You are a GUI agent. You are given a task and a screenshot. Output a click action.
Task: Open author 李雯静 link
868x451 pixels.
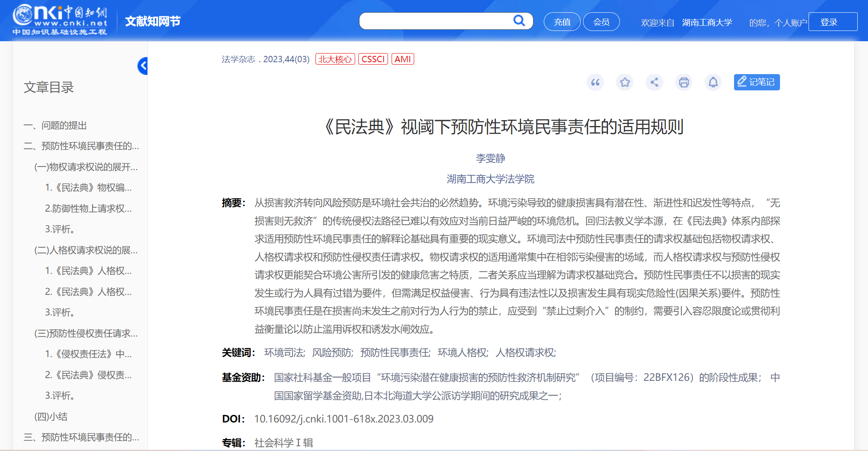[490, 159]
